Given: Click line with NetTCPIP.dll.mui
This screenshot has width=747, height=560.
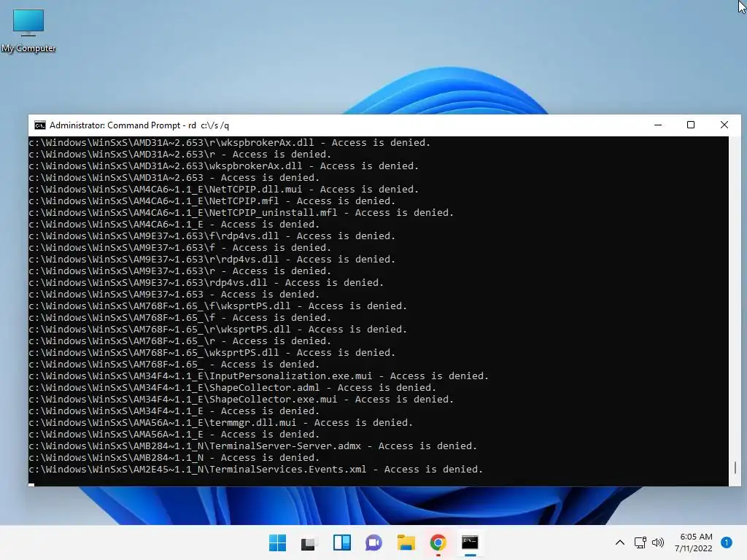Looking at the screenshot, I should click(x=223, y=190).
